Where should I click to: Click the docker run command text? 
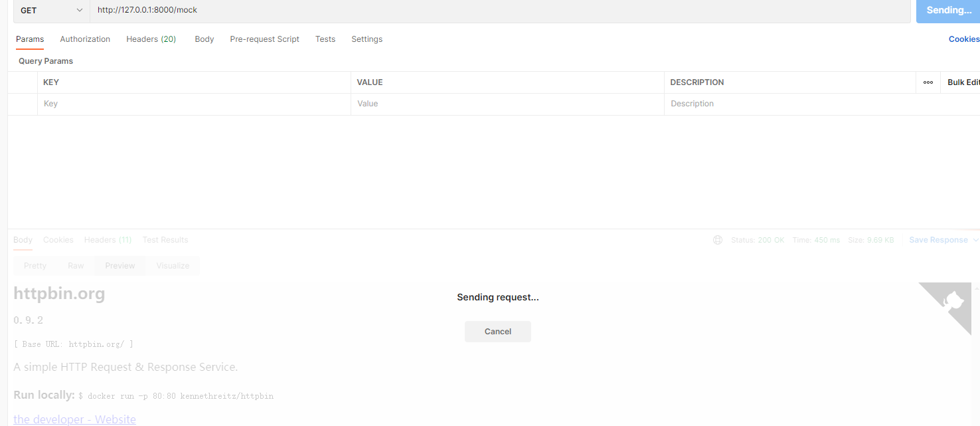(x=176, y=396)
